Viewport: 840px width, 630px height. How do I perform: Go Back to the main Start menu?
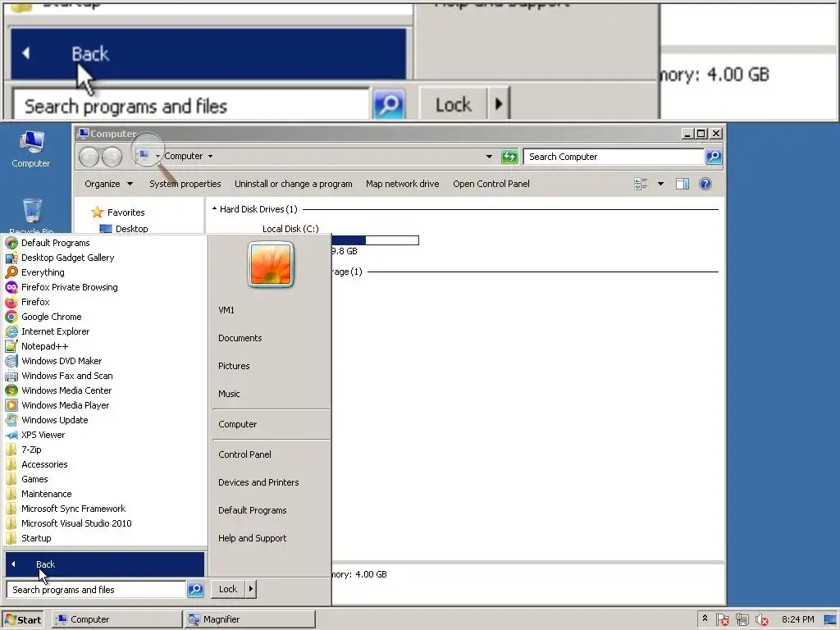[x=105, y=564]
